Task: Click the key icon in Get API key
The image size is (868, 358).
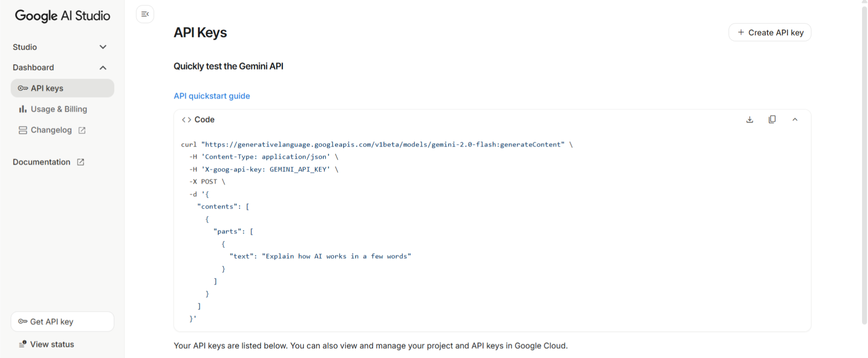Action: click(x=23, y=321)
